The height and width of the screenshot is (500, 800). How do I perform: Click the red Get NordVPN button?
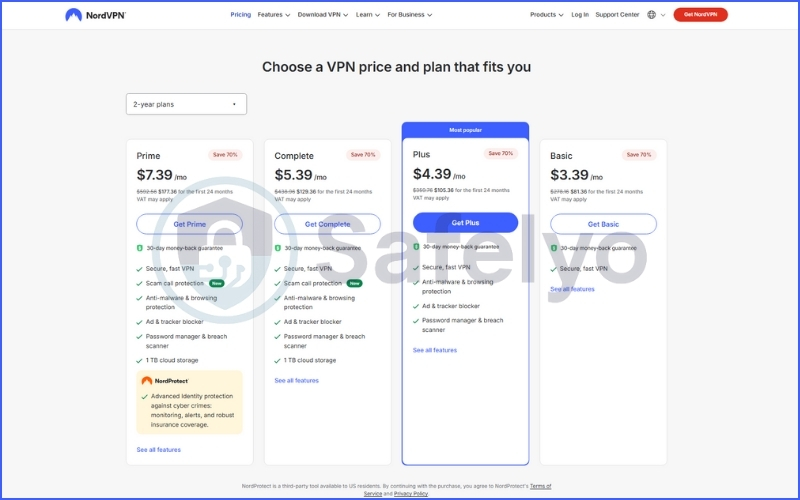point(701,15)
